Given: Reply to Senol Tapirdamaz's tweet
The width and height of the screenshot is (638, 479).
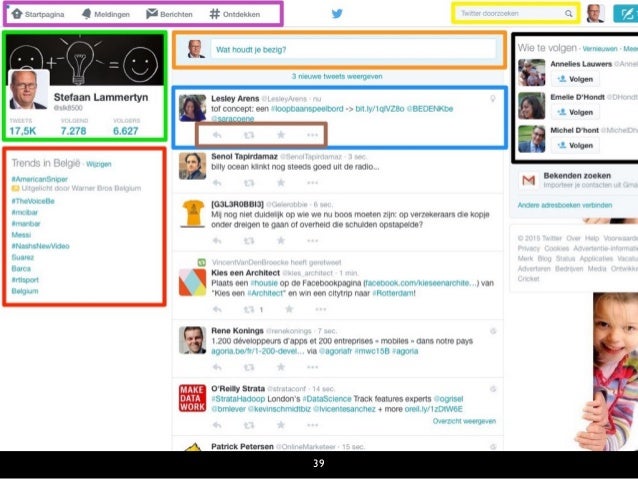Looking at the screenshot, I should (x=217, y=183).
